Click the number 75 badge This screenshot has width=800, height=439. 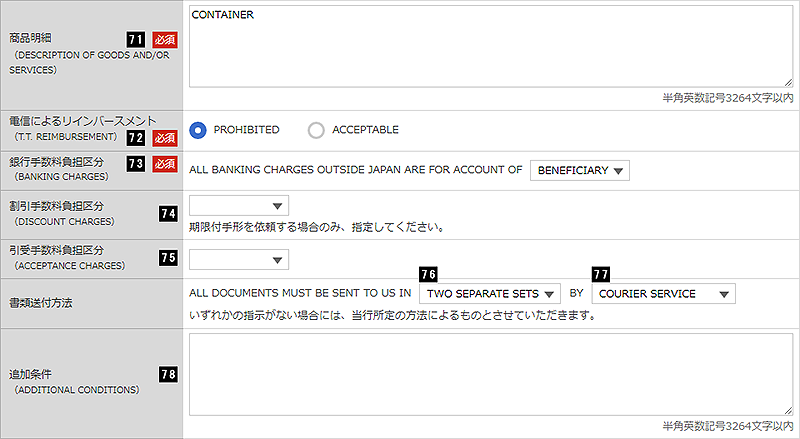(x=169, y=259)
